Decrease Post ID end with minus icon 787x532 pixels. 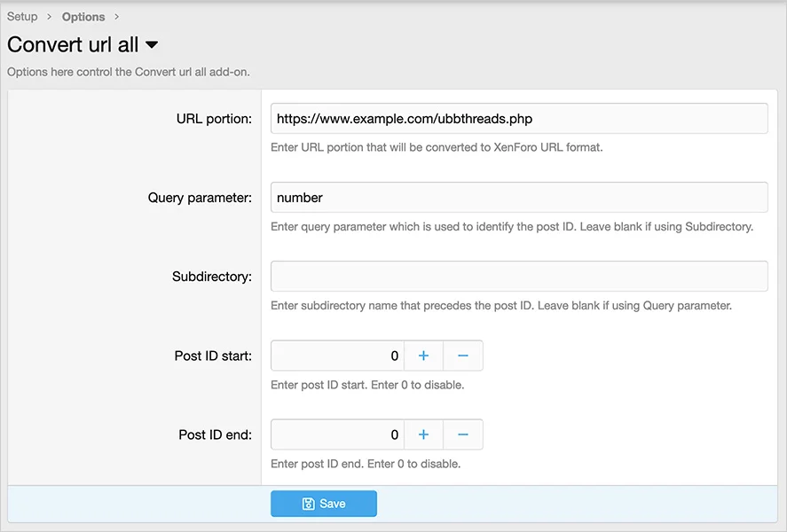462,434
